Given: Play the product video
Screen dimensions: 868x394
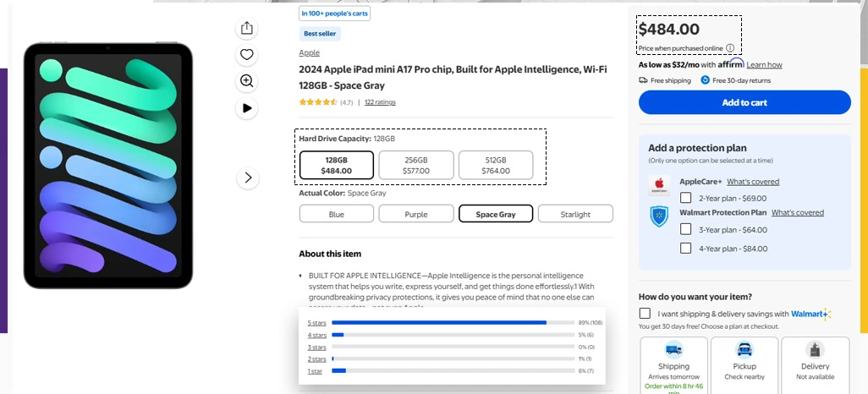Looking at the screenshot, I should (x=246, y=107).
